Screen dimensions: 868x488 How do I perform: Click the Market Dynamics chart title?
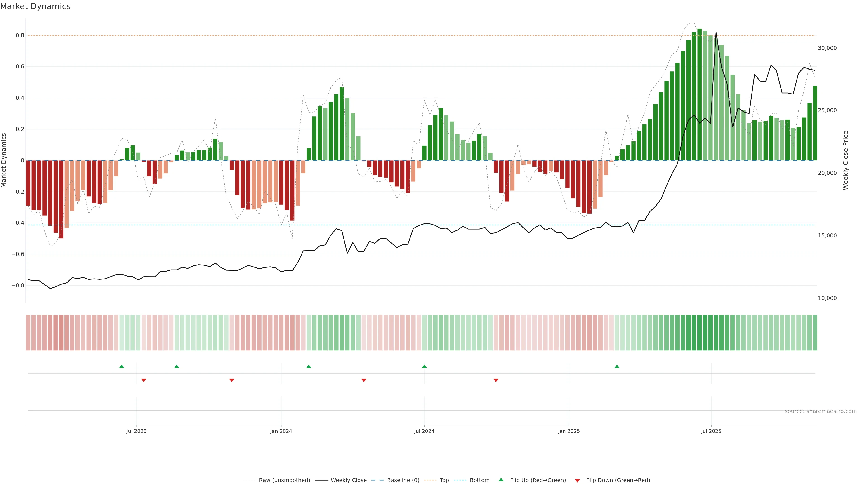click(x=35, y=6)
